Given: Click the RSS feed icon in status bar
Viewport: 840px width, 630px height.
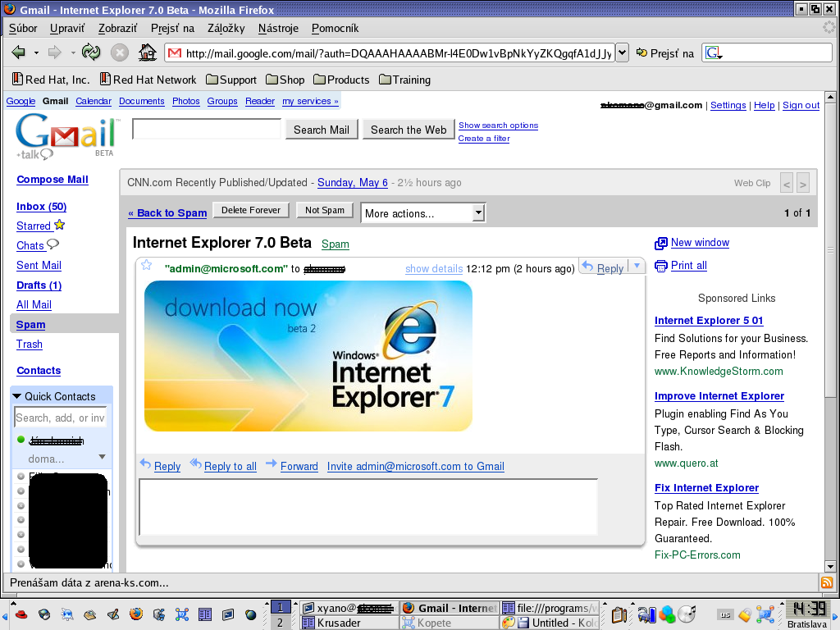Looking at the screenshot, I should tap(827, 582).
